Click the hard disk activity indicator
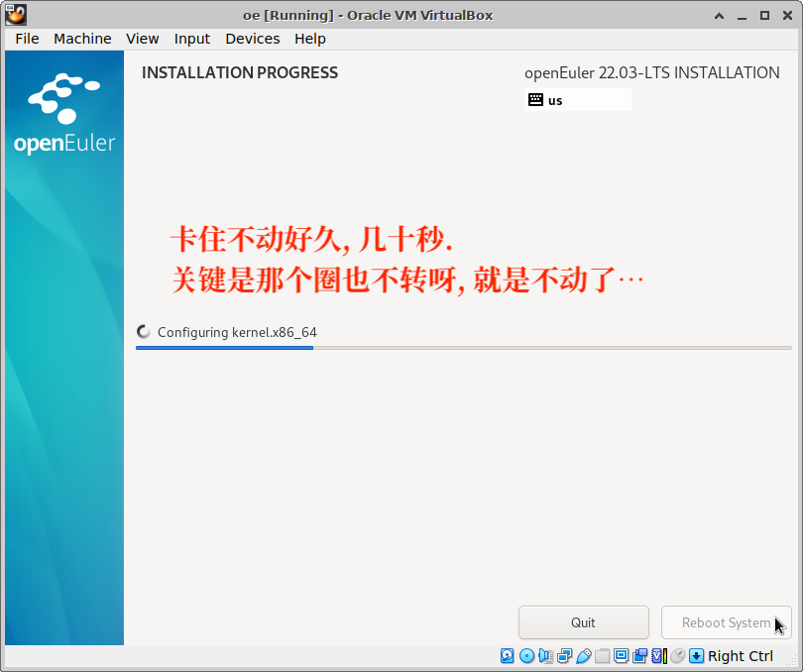The width and height of the screenshot is (803, 672). [x=508, y=656]
